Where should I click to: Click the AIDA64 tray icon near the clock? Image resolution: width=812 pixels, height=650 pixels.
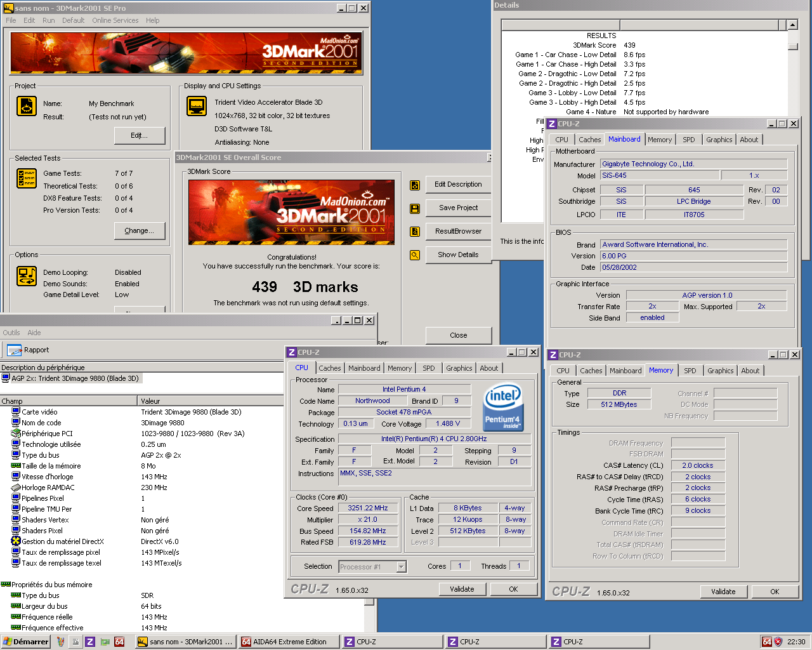click(x=767, y=642)
